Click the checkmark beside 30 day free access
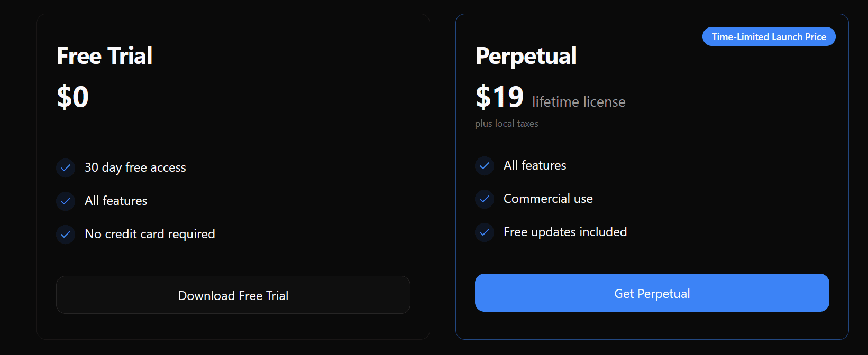 [65, 168]
